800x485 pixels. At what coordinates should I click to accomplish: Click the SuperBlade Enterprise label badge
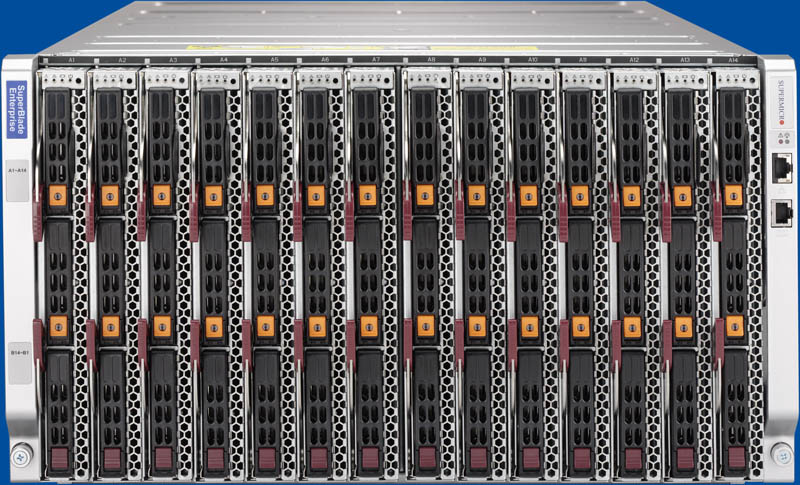click(x=17, y=109)
